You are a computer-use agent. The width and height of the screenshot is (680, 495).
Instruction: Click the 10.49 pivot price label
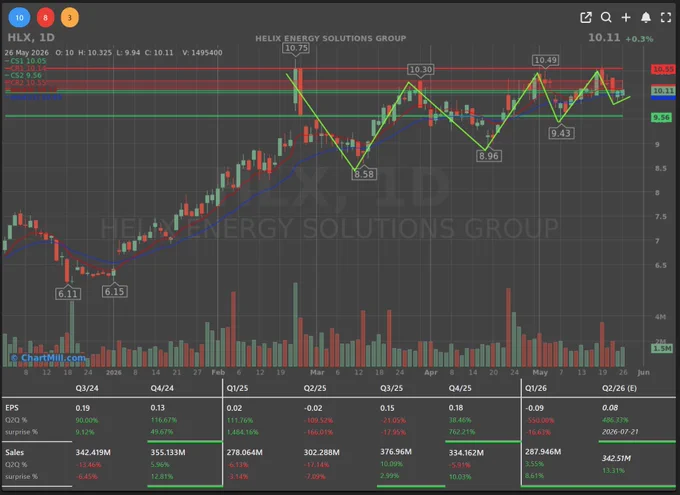(x=546, y=60)
